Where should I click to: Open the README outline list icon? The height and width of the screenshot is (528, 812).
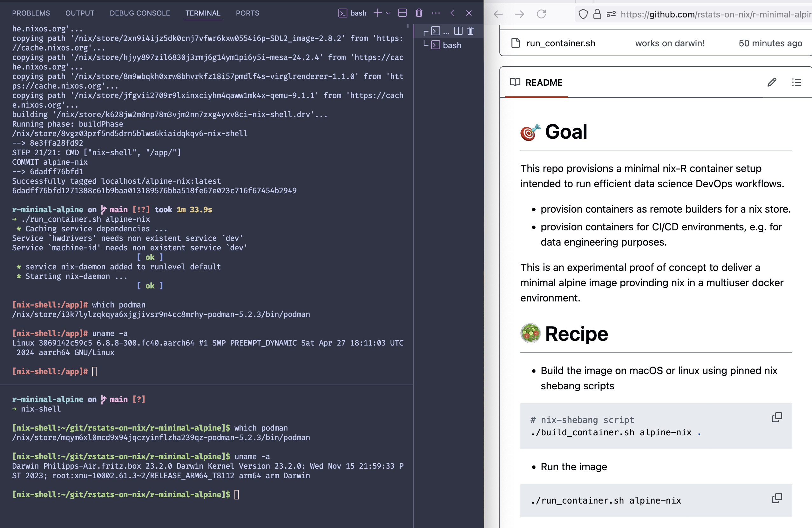pos(796,82)
